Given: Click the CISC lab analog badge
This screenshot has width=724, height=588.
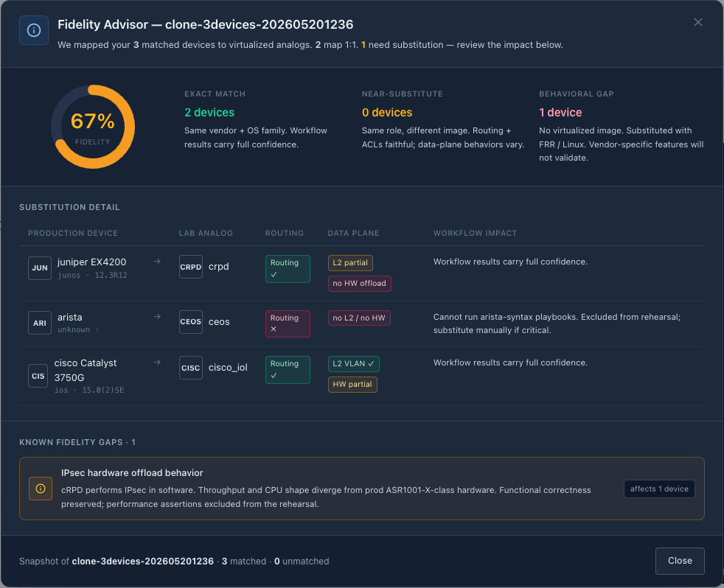Looking at the screenshot, I should pyautogui.click(x=191, y=368).
